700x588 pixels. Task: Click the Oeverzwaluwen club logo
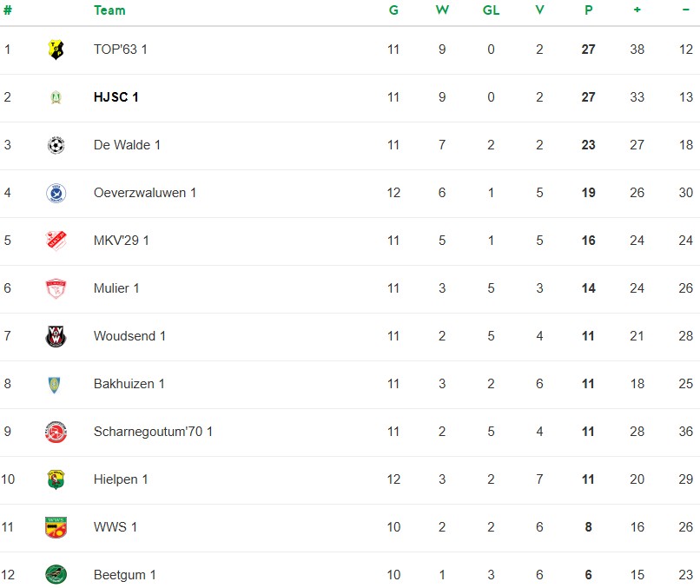coord(56,193)
